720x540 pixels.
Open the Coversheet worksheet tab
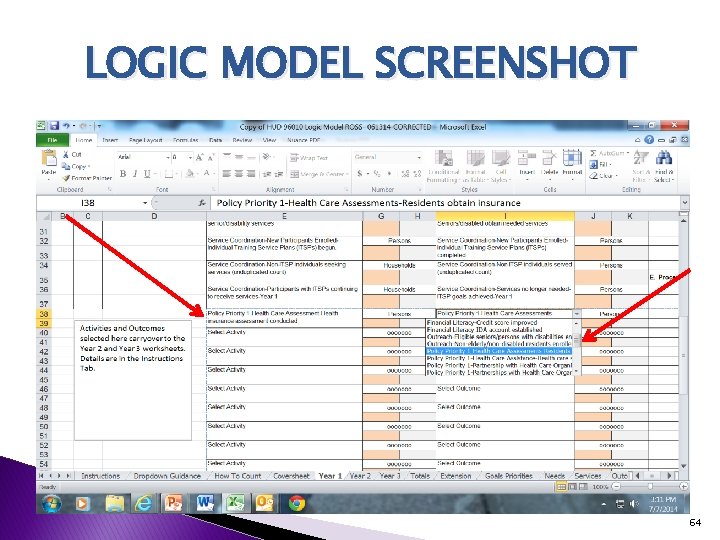291,476
